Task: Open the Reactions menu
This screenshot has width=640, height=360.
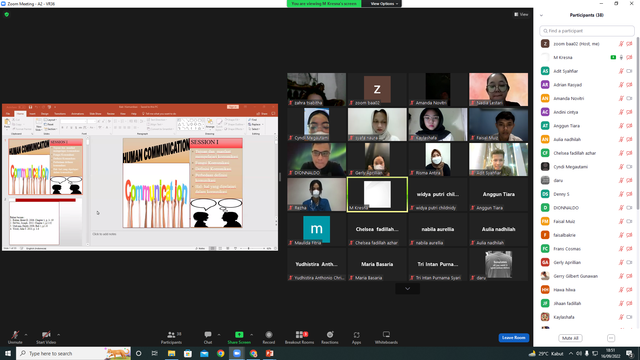Action: (330, 337)
